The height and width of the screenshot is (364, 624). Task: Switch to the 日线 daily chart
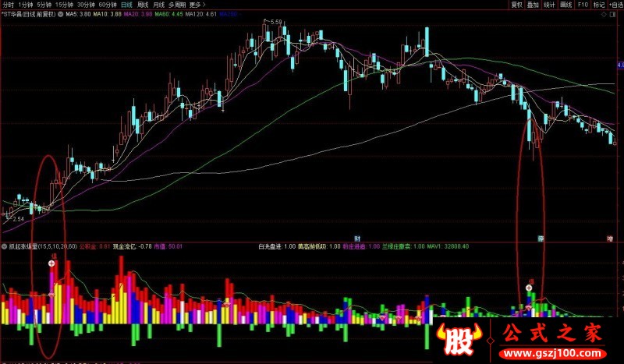(126, 5)
